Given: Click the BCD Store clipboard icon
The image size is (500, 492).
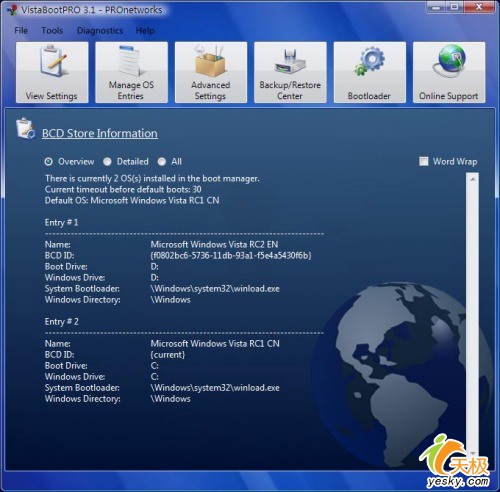Looking at the screenshot, I should 26,128.
